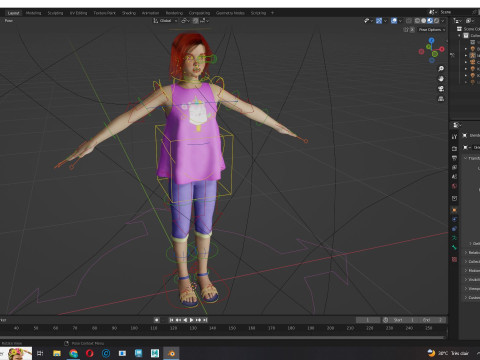This screenshot has width=480, height=360.
Task: Click the hand pan view icon
Action: pyautogui.click(x=441, y=79)
